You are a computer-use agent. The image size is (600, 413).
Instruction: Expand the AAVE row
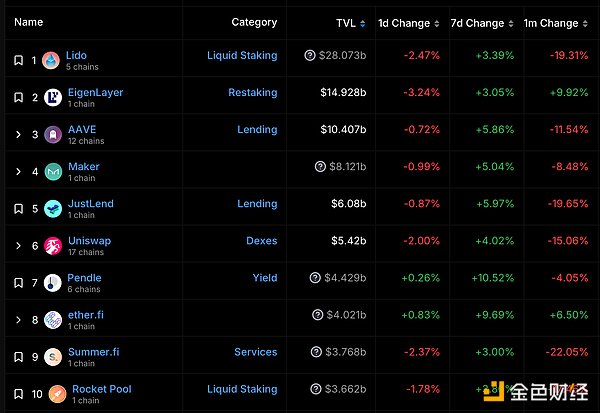pos(18,134)
